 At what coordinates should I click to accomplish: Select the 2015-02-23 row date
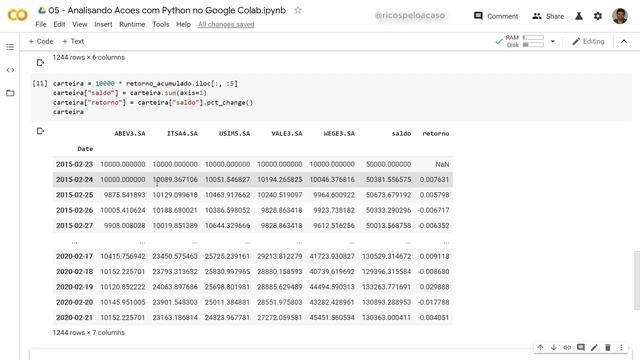(x=74, y=164)
